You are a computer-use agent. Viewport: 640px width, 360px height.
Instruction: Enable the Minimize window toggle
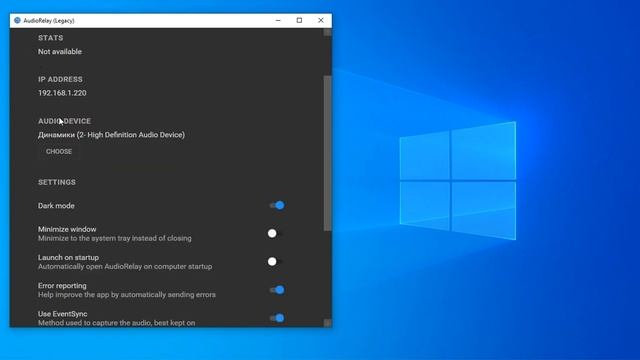[x=275, y=233]
